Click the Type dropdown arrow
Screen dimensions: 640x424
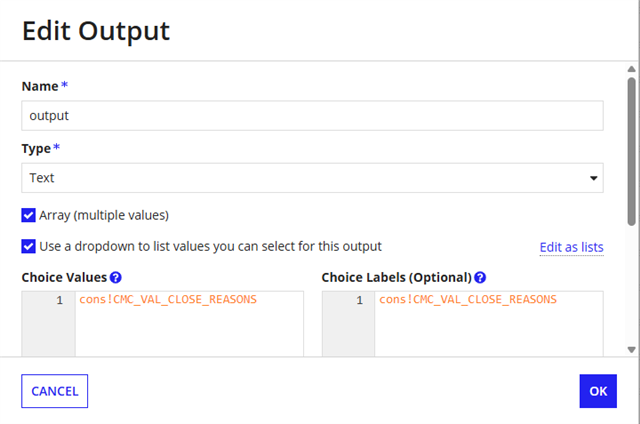[595, 179]
